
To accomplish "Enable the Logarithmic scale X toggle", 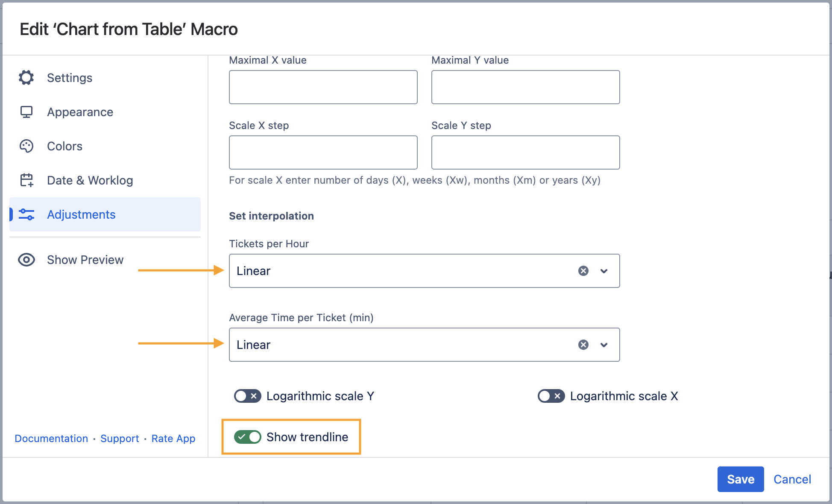I will click(x=551, y=396).
